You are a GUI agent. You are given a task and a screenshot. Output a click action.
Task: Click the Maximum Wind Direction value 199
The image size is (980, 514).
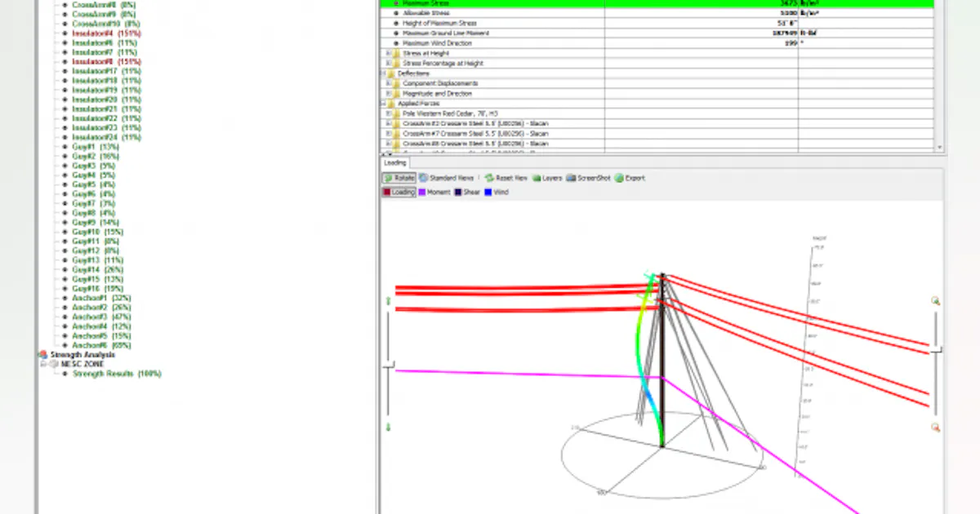(x=791, y=42)
